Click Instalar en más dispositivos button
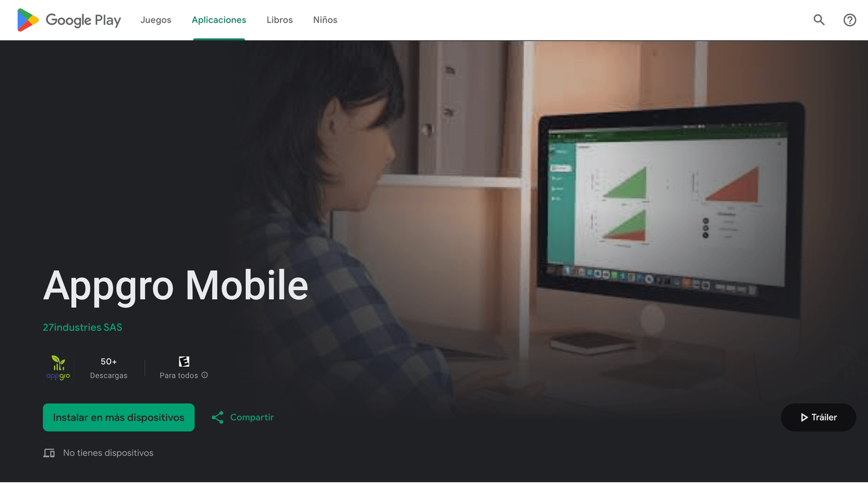The image size is (868, 486). tap(119, 417)
